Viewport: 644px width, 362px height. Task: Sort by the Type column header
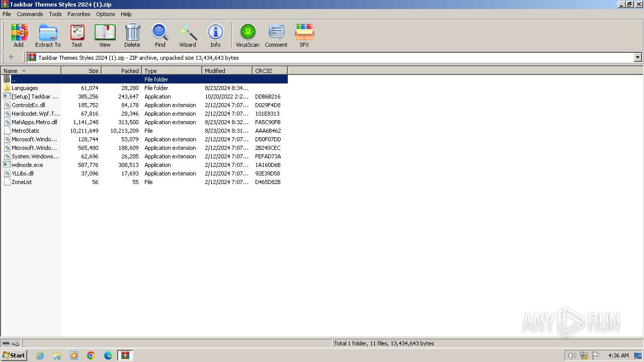(x=172, y=71)
